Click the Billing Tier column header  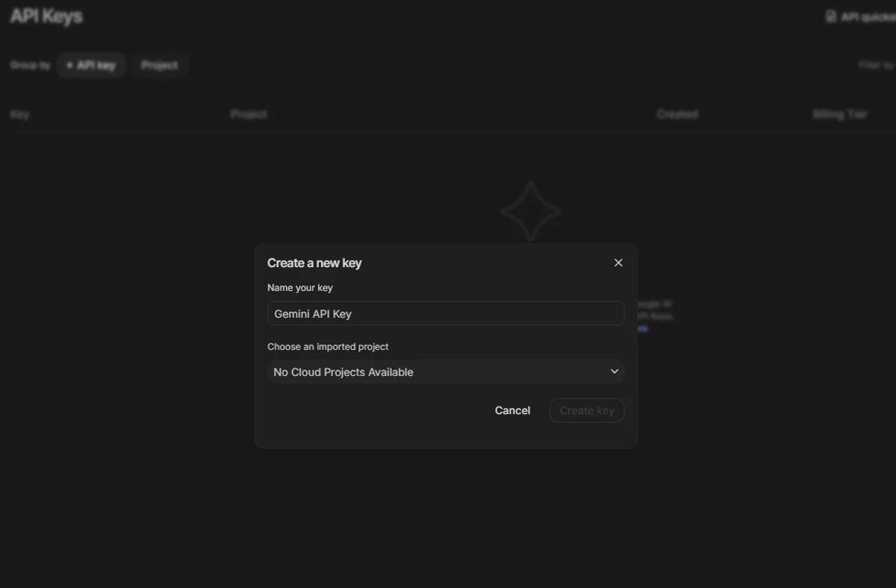pyautogui.click(x=840, y=114)
